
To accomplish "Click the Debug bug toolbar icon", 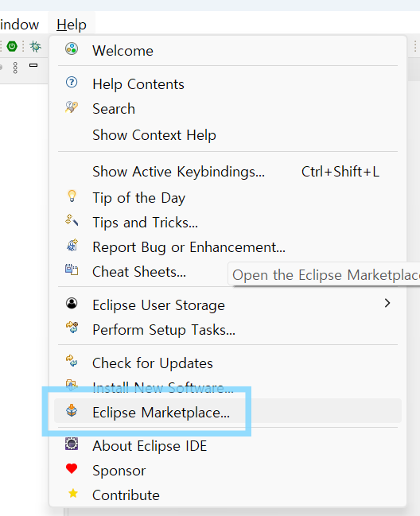I will (x=35, y=46).
